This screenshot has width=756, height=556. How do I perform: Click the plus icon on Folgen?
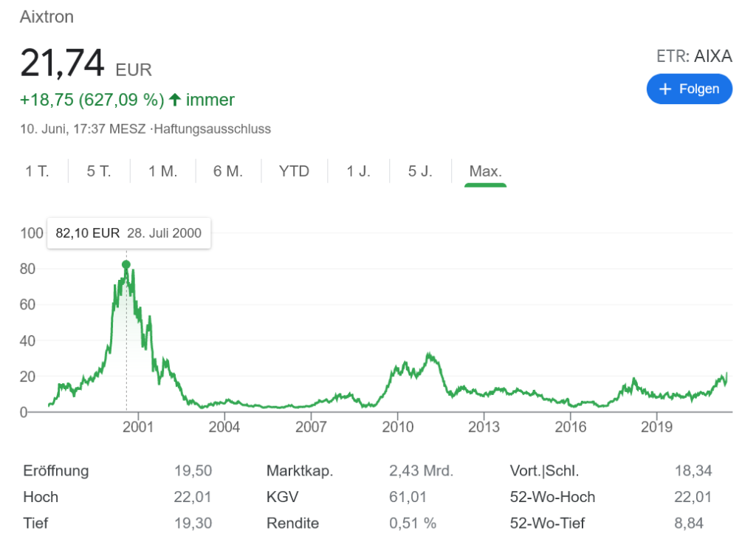pos(665,89)
